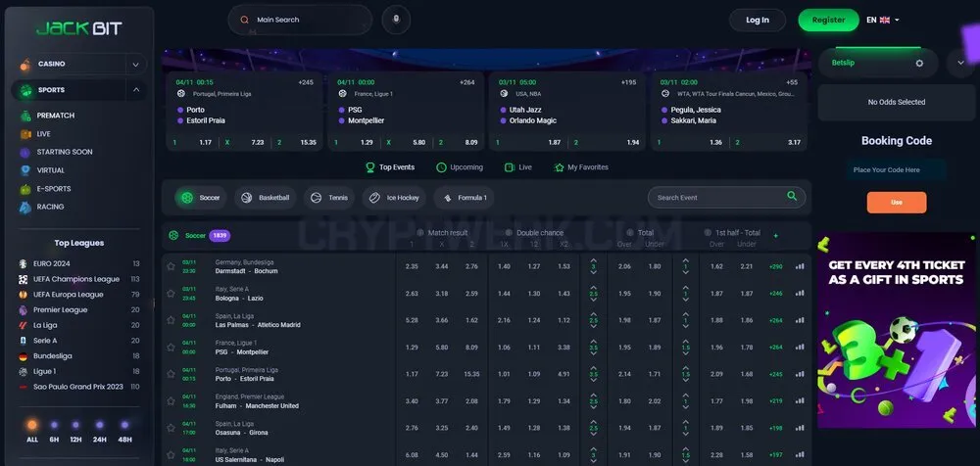This screenshot has width=980, height=466.
Task: Open UEFA Champions League
Action: pyautogui.click(x=78, y=279)
